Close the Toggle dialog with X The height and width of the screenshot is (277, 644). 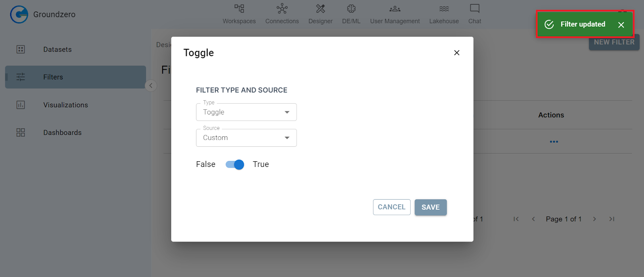pos(456,53)
